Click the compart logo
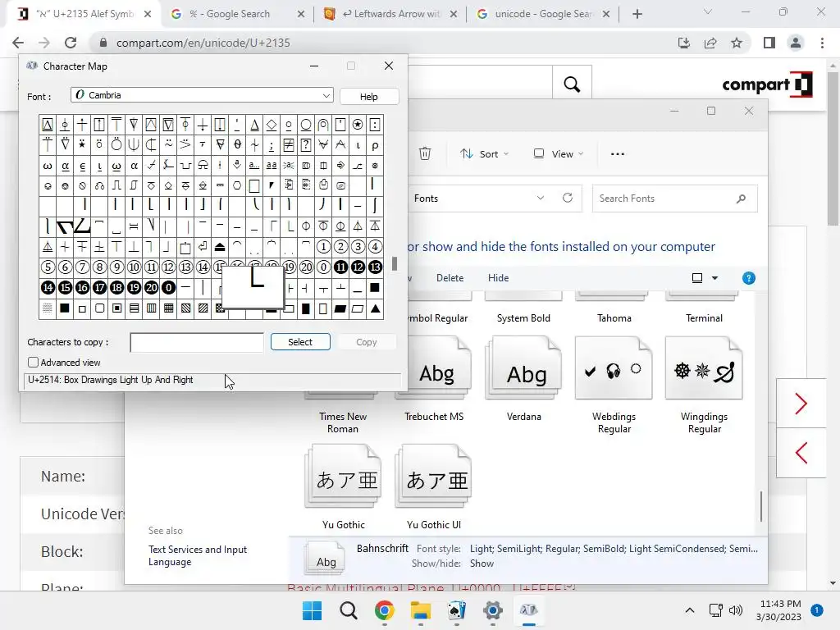Image resolution: width=840 pixels, height=630 pixels. click(x=768, y=84)
